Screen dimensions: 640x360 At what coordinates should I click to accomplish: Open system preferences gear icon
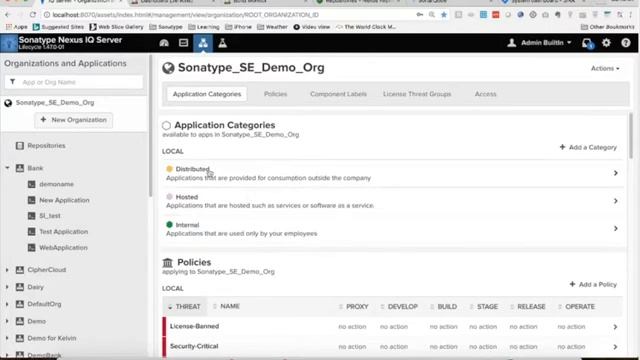pyautogui.click(x=607, y=42)
